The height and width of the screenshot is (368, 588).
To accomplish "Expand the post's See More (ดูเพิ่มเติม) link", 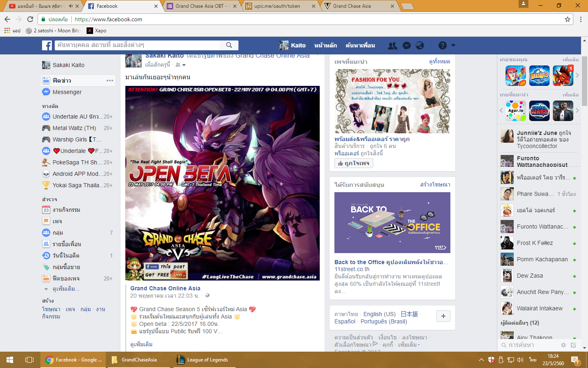I will (141, 344).
